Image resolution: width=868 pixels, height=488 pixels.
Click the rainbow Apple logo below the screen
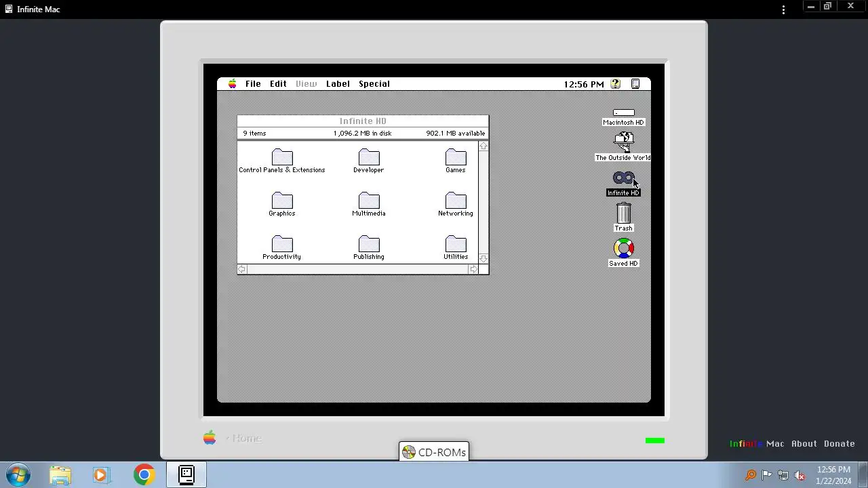pyautogui.click(x=210, y=438)
